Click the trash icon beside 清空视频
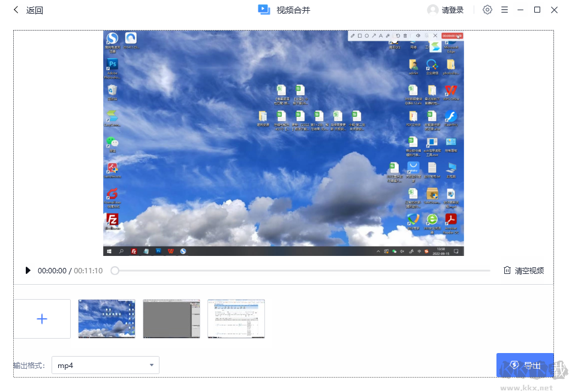Image resolution: width=569 pixels, height=392 pixels. (x=507, y=270)
